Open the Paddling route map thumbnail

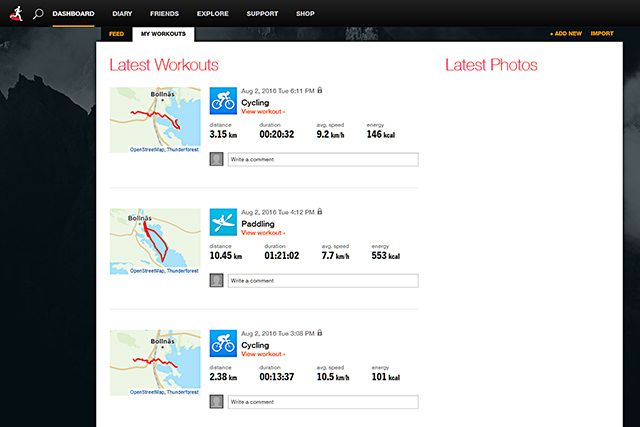155,242
